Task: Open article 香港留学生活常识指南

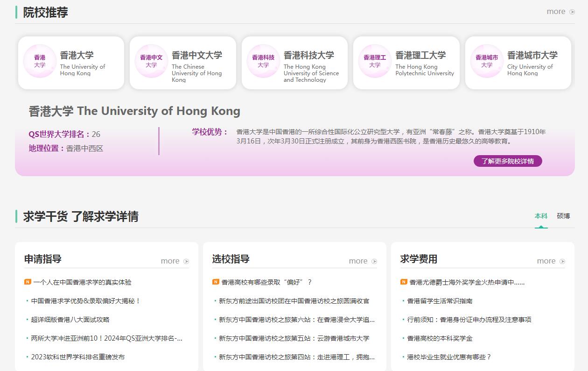Action: tap(440, 301)
